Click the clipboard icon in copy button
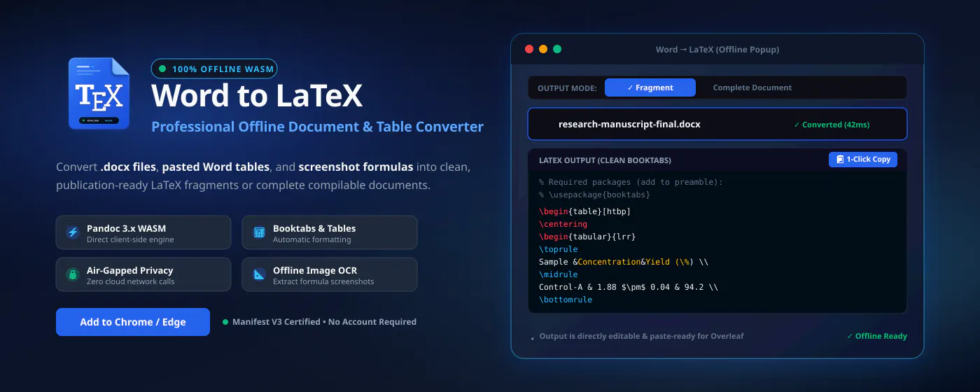The height and width of the screenshot is (392, 980). pyautogui.click(x=840, y=160)
